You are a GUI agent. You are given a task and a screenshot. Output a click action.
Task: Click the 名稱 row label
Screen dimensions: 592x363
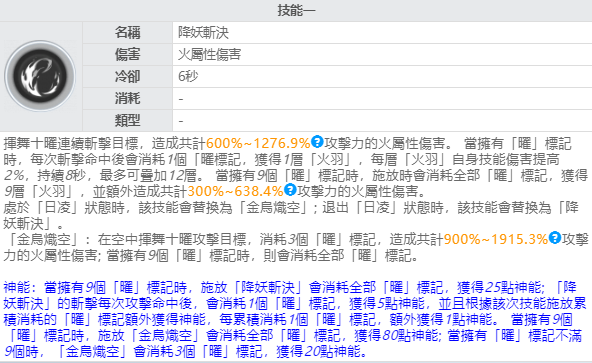[x=128, y=32]
